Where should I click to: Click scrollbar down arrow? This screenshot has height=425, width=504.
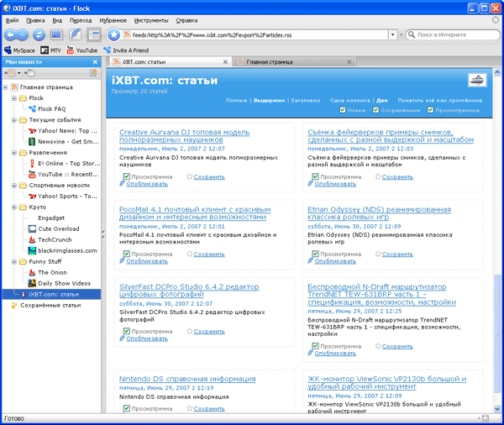(497, 408)
